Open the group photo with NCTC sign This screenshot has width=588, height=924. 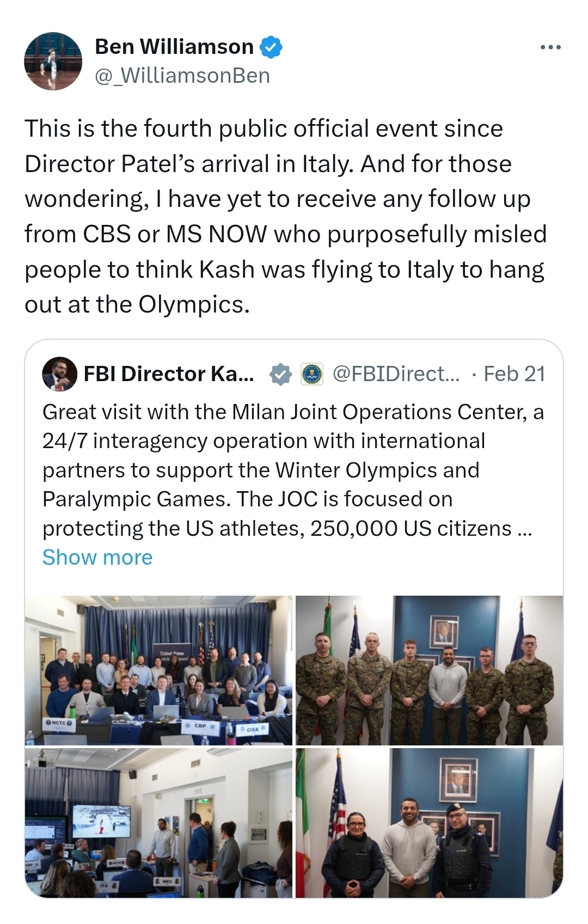[x=158, y=670]
